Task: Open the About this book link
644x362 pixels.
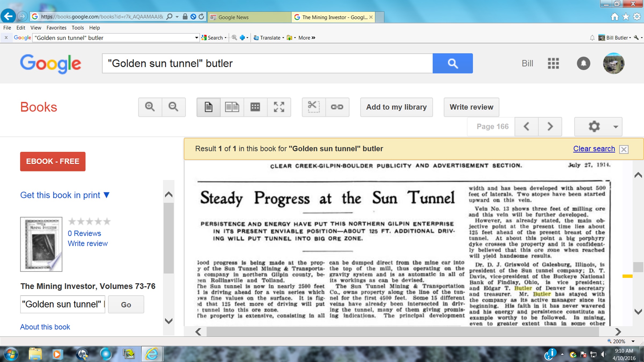Action: pyautogui.click(x=45, y=327)
